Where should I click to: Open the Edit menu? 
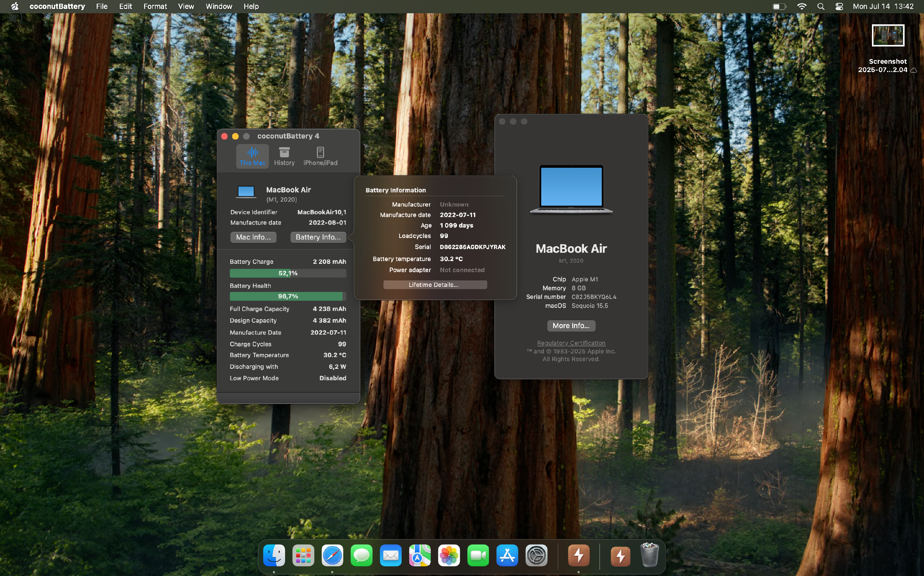click(125, 6)
